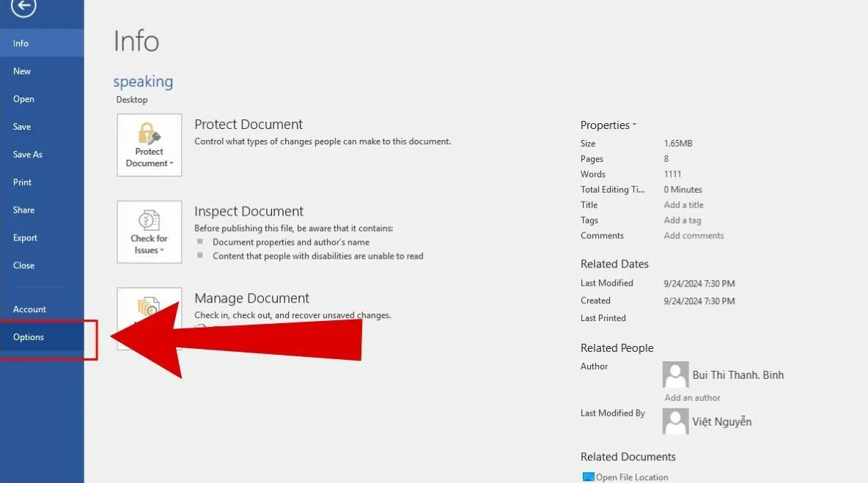Go to the Print page
The width and height of the screenshot is (868, 483).
(x=42, y=182)
